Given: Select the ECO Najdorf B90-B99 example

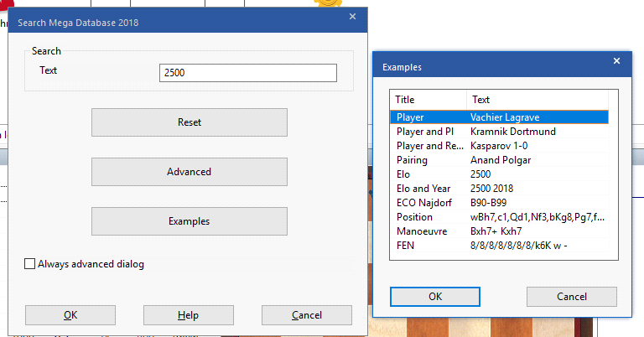Looking at the screenshot, I should click(x=499, y=203).
